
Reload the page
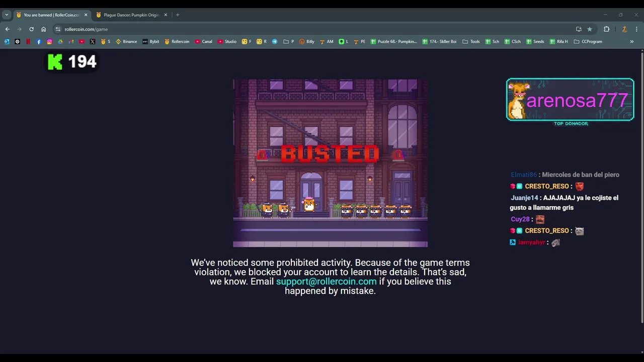pos(31,29)
